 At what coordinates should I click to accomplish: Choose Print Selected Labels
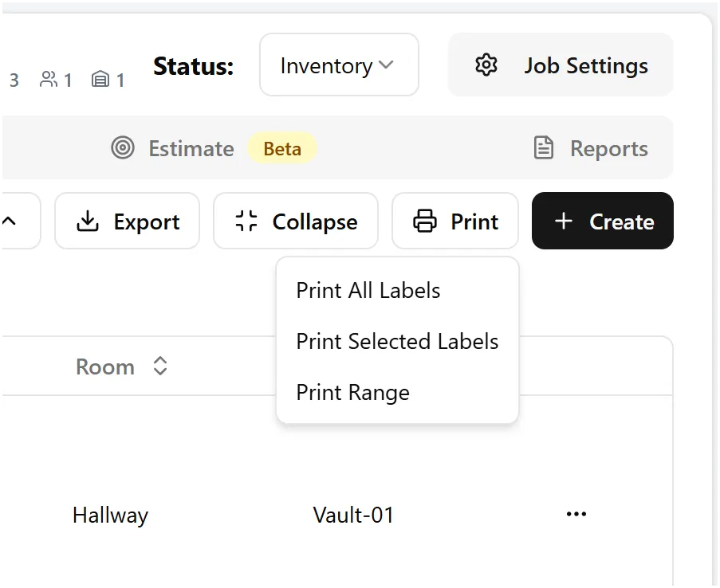[398, 341]
